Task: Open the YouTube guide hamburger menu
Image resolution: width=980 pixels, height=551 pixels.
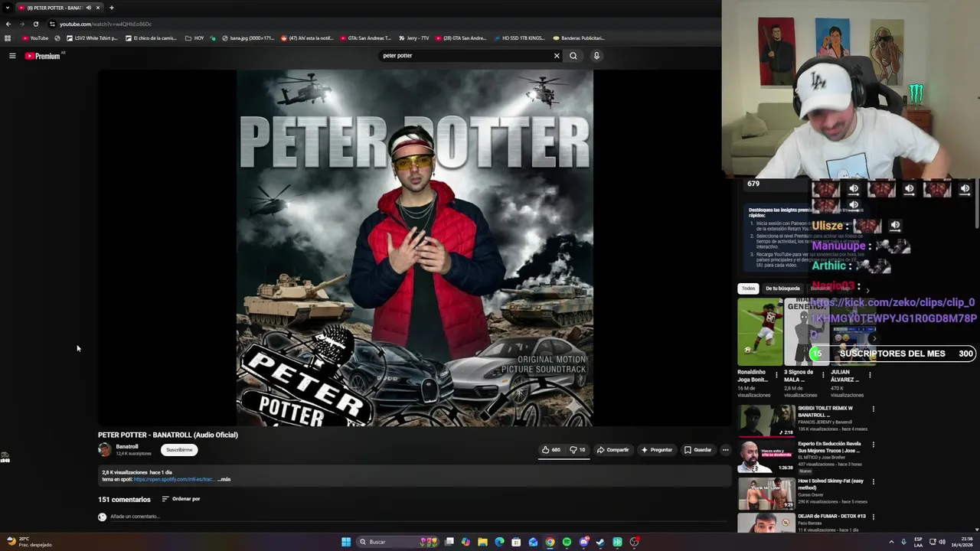Action: (x=12, y=56)
